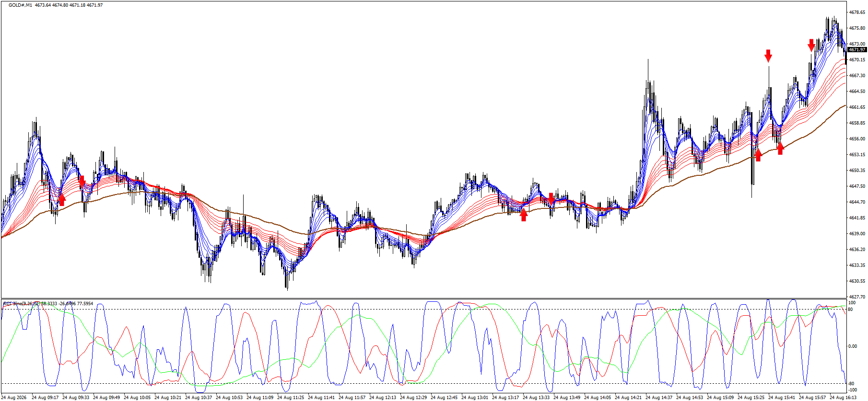Click the 4678.65 price scale label
Viewport: 868px width, 401px height.
coord(857,12)
